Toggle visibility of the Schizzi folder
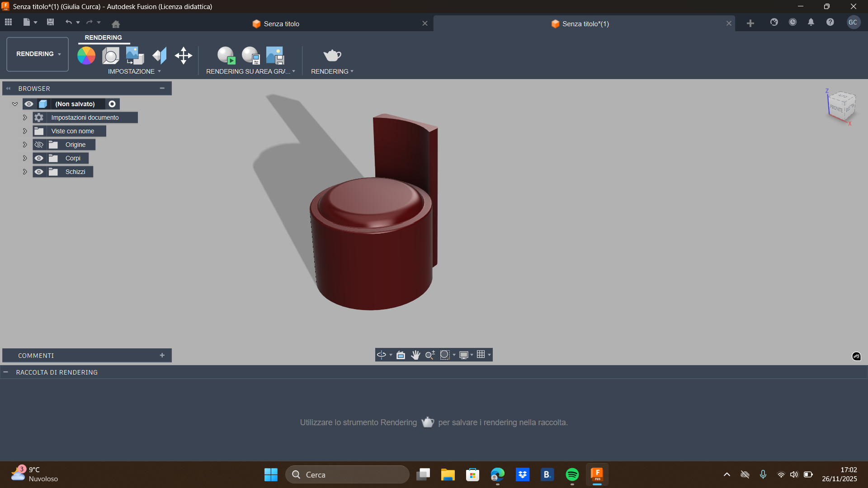The image size is (868, 488). 39,172
